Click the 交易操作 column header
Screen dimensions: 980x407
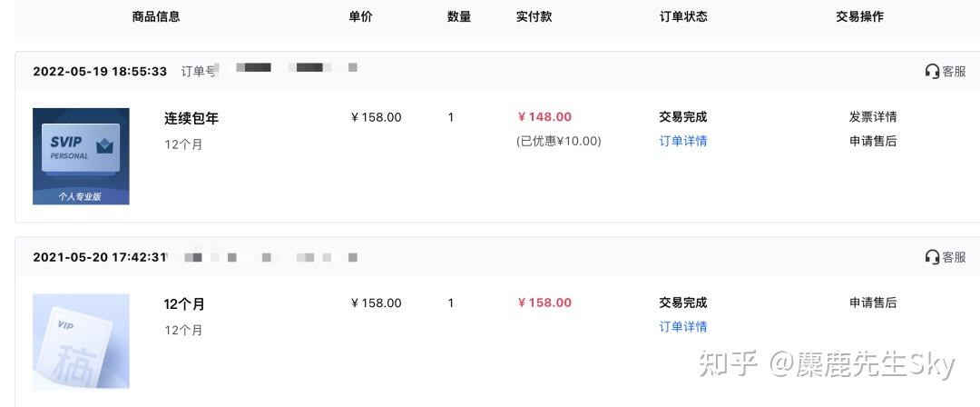[x=858, y=16]
